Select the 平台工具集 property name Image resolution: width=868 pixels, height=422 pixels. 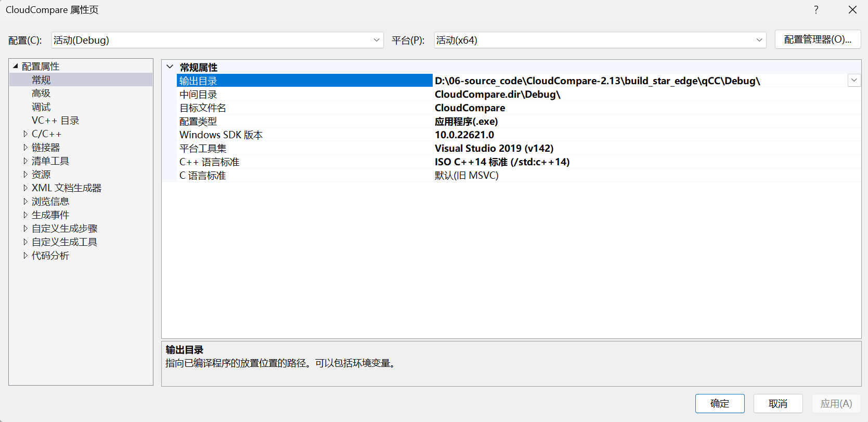tap(203, 148)
